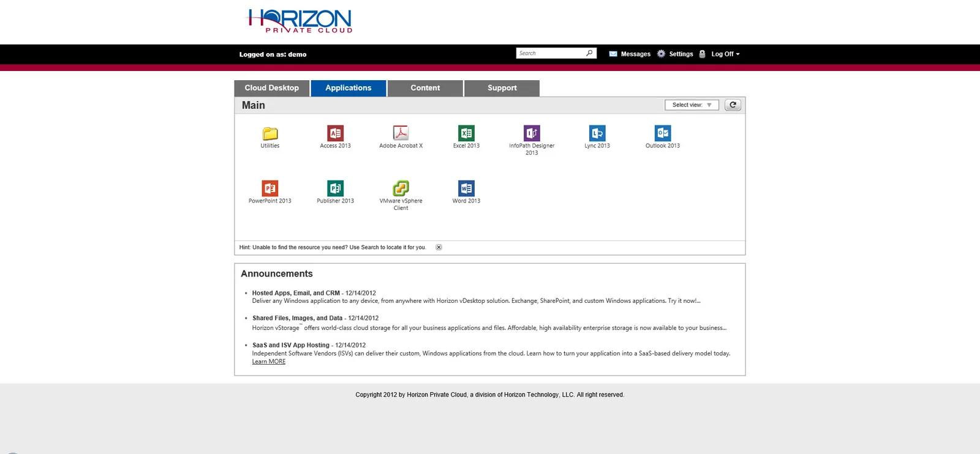Select the Applications tab
The width and height of the screenshot is (980, 454).
tap(349, 88)
